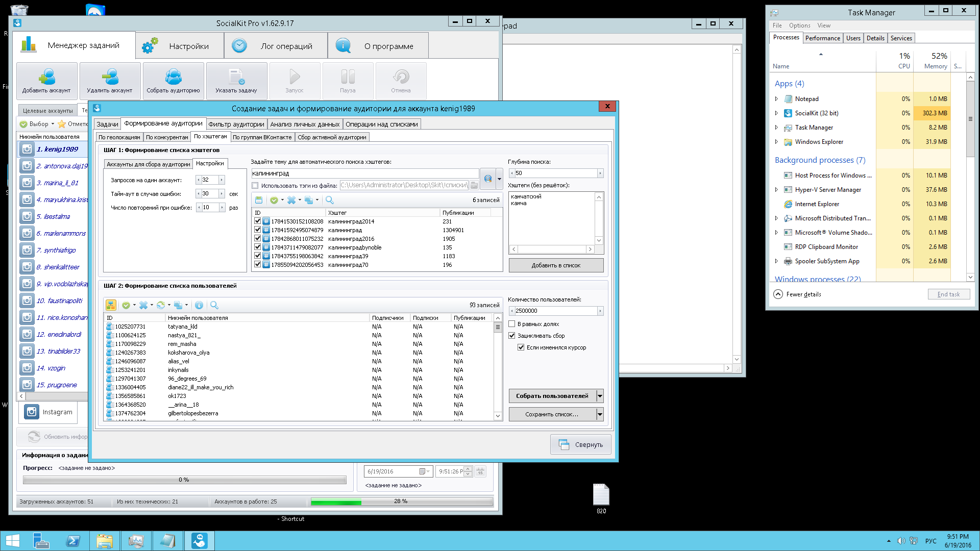This screenshot has width=980, height=551.
Task: Click Свернуть button
Action: coord(581,445)
